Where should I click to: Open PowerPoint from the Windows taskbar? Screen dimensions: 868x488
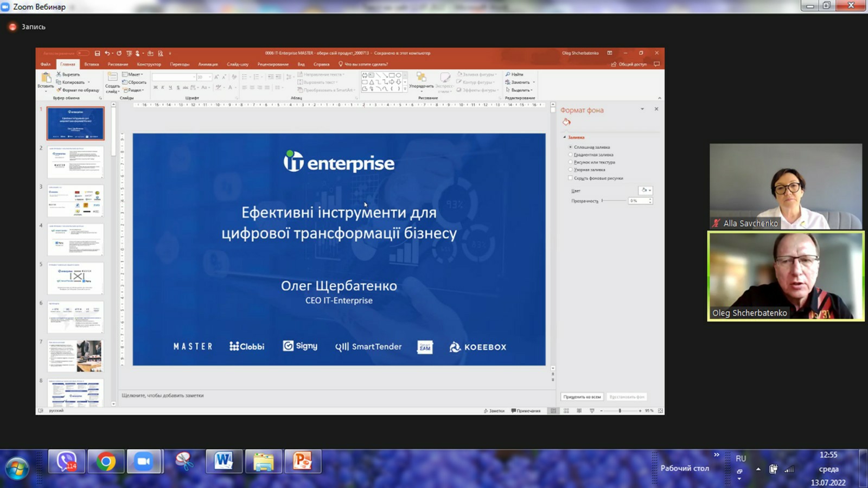click(x=302, y=462)
